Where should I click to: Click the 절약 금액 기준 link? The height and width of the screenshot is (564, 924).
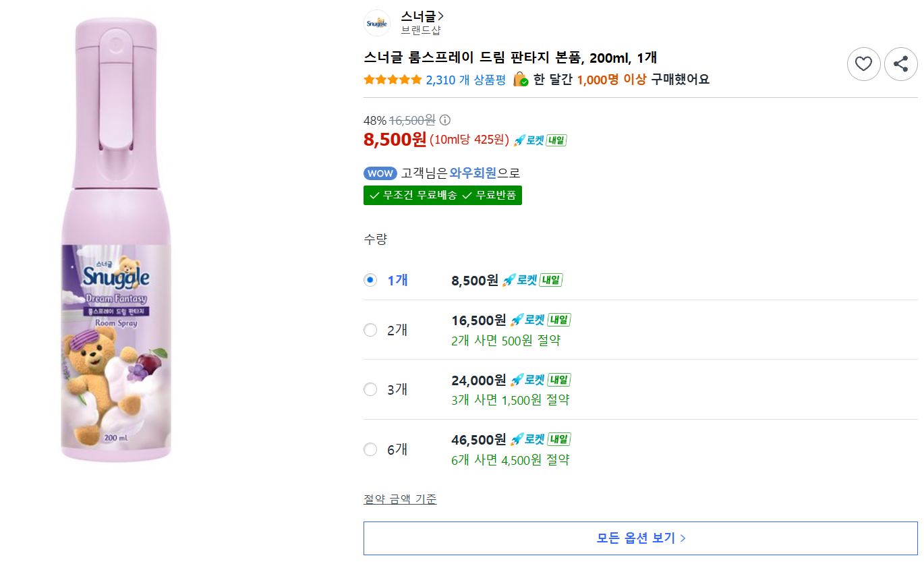[400, 499]
